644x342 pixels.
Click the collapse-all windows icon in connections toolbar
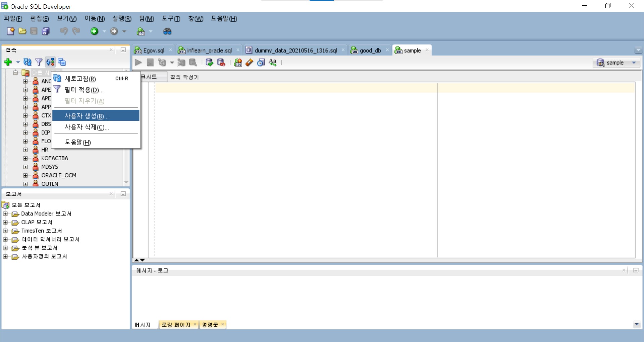(x=62, y=62)
